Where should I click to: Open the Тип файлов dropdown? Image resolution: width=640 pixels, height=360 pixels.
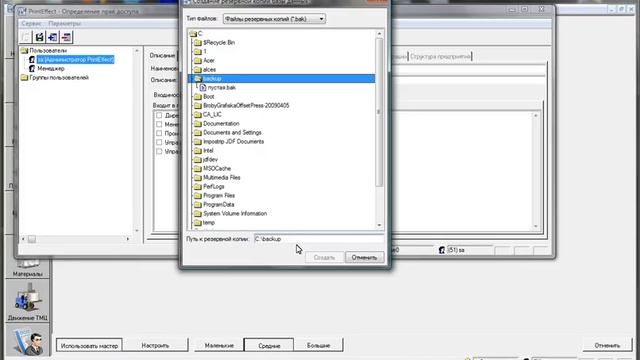click(274, 19)
